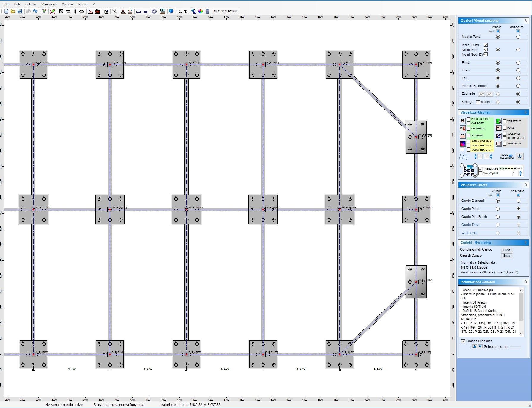
Task: Open the calculator icon in toolbar
Action: point(207,11)
